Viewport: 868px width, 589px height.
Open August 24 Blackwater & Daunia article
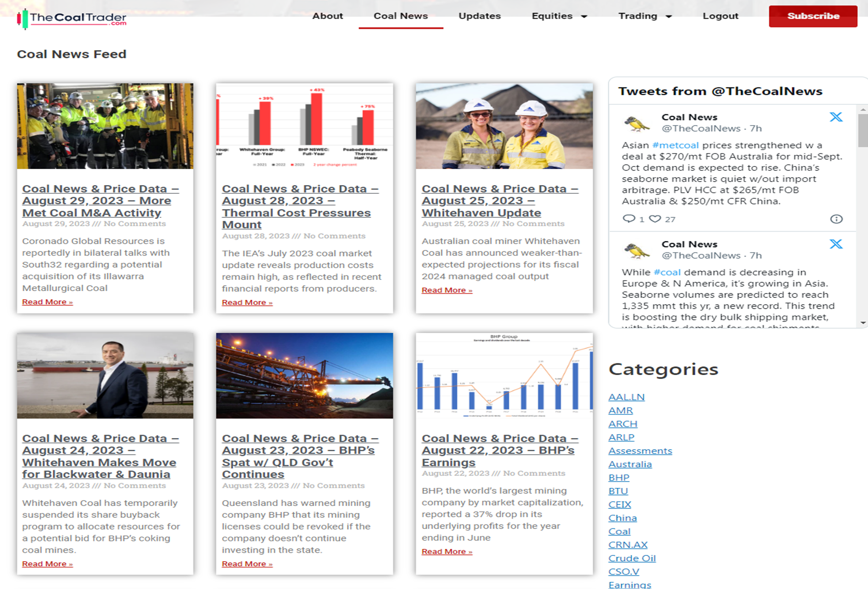(100, 456)
